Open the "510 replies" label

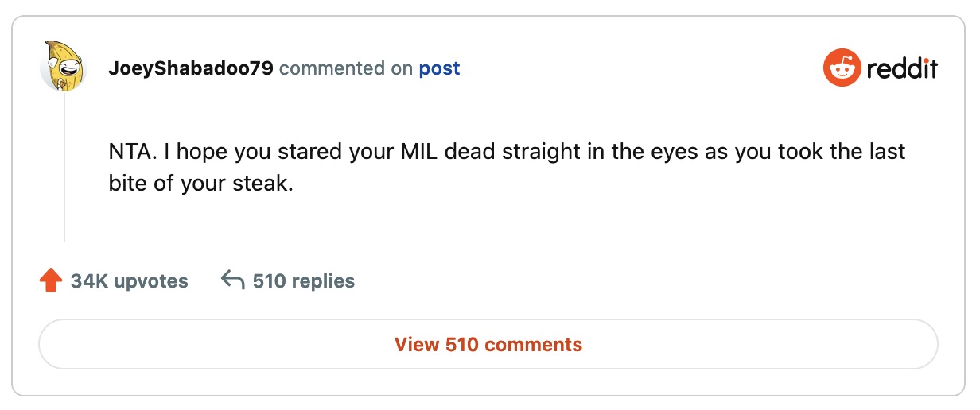point(303,281)
